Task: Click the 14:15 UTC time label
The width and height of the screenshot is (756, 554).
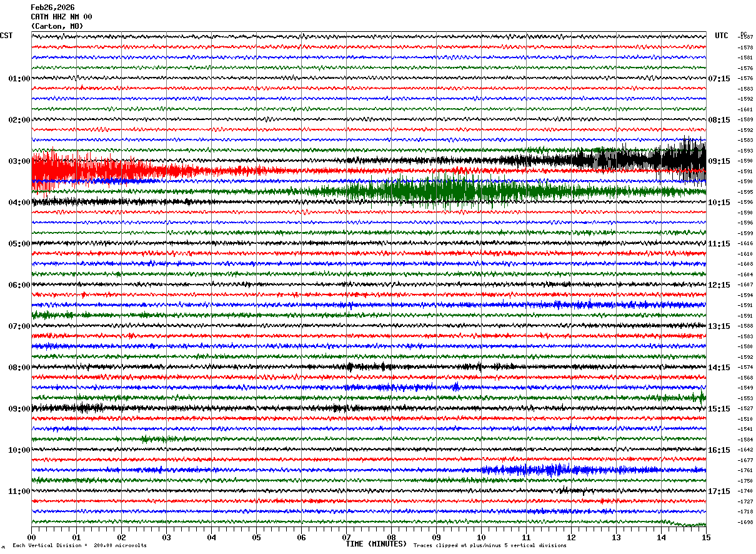Action: coord(719,368)
